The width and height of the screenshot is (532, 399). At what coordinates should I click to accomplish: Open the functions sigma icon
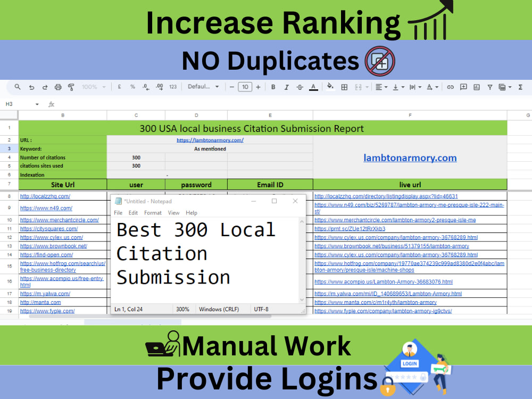tap(520, 87)
